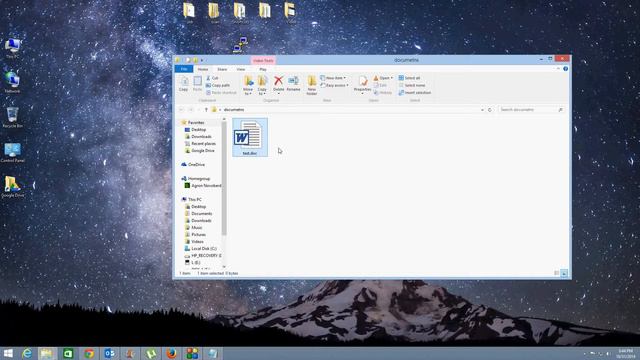Select the Recycle Bin desktop icon
The width and height of the screenshot is (640, 360).
tap(12, 118)
